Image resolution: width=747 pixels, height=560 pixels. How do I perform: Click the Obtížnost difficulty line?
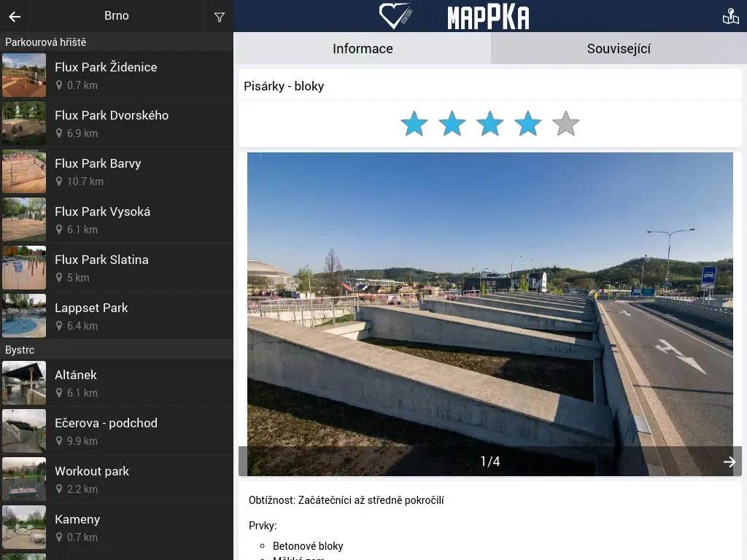tap(347, 500)
